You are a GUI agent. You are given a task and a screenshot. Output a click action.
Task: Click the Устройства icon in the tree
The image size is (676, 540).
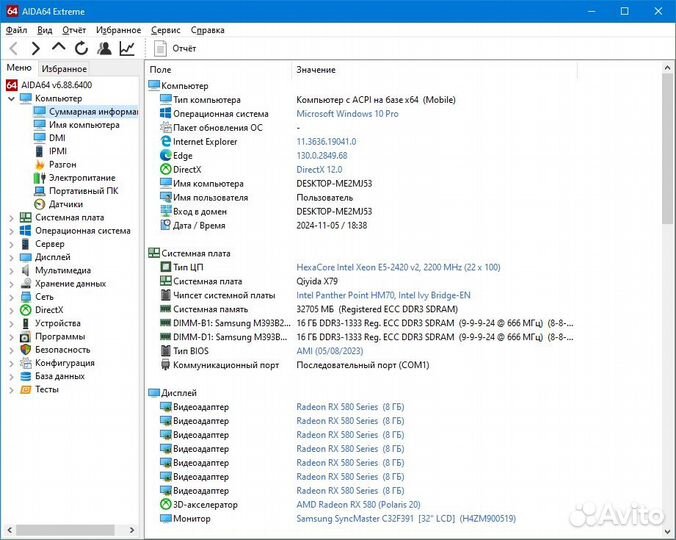[26, 323]
